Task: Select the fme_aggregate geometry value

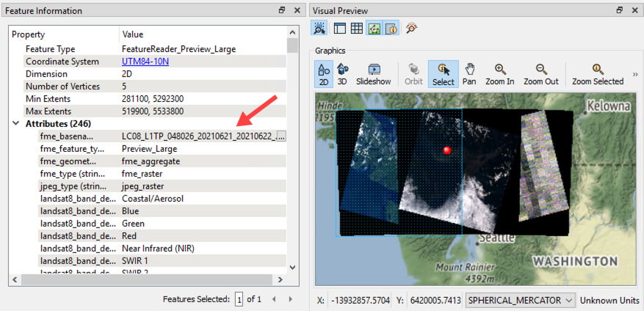Action: click(x=151, y=161)
